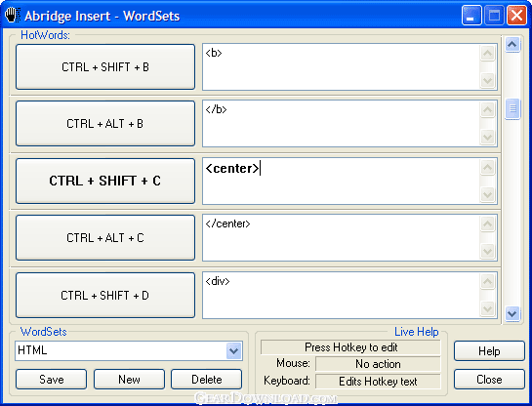
Task: Choose the CTRL + ALT + C hotkey button
Action: pyautogui.click(x=105, y=238)
